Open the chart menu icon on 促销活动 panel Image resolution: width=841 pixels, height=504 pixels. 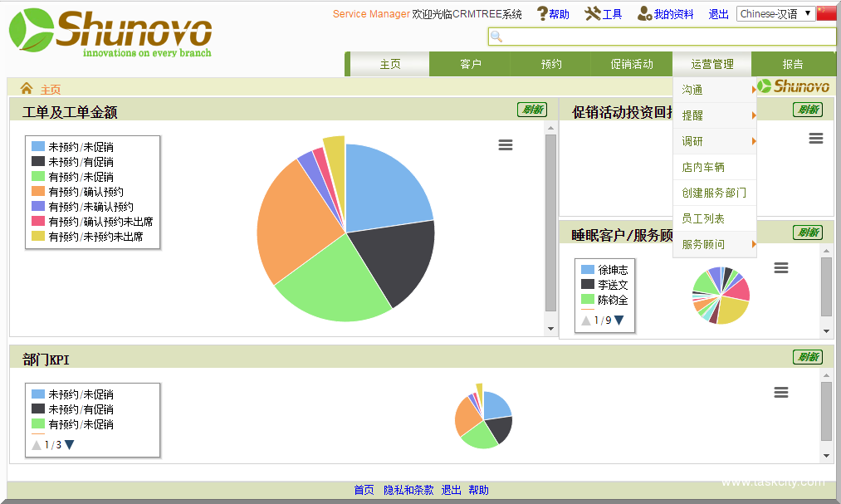click(815, 139)
